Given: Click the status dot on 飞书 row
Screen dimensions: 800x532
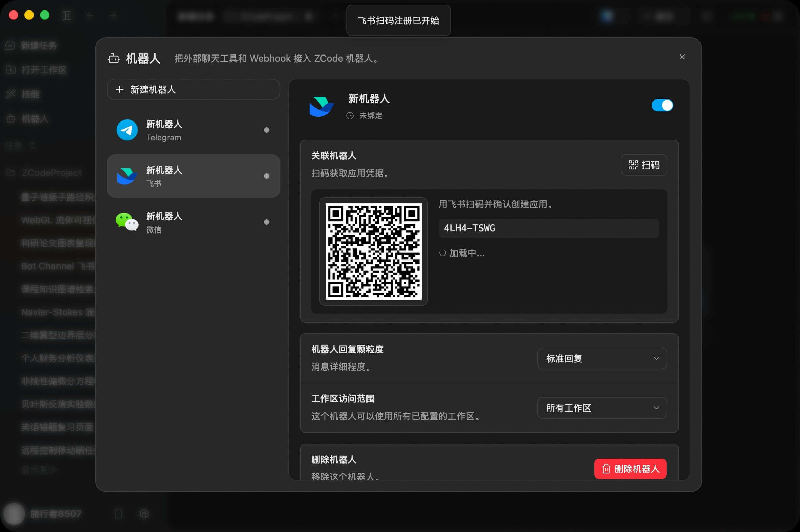Looking at the screenshot, I should point(267,176).
